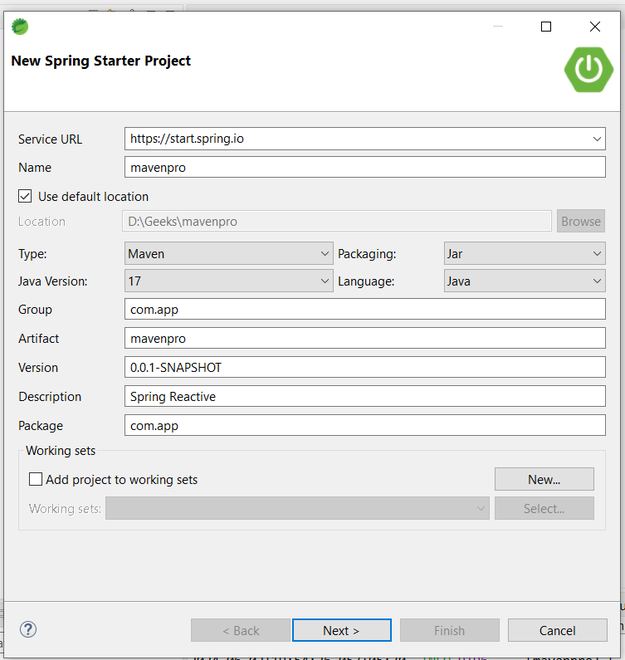Click the Package field containing com.app
The image size is (625, 660).
[x=365, y=425]
